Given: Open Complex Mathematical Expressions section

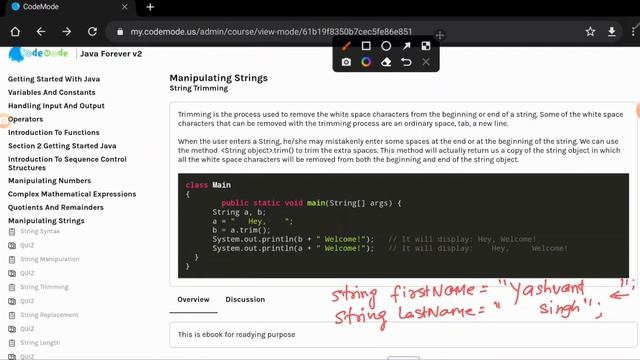Looking at the screenshot, I should 72,194.
